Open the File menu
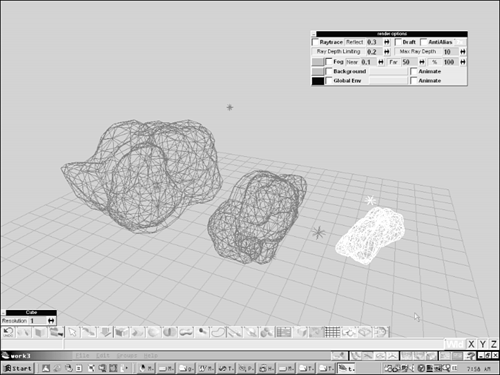The width and height of the screenshot is (500, 375). coord(82,356)
